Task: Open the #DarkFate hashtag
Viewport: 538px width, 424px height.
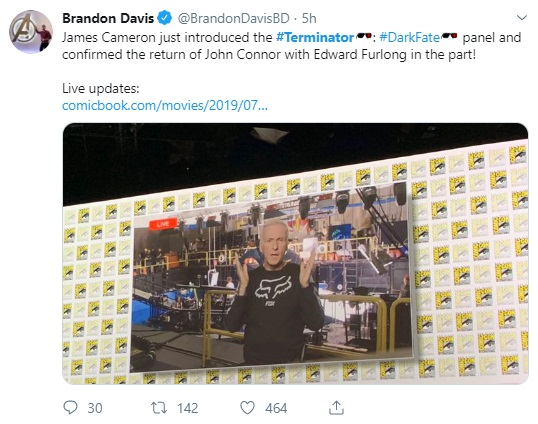Action: (x=410, y=37)
